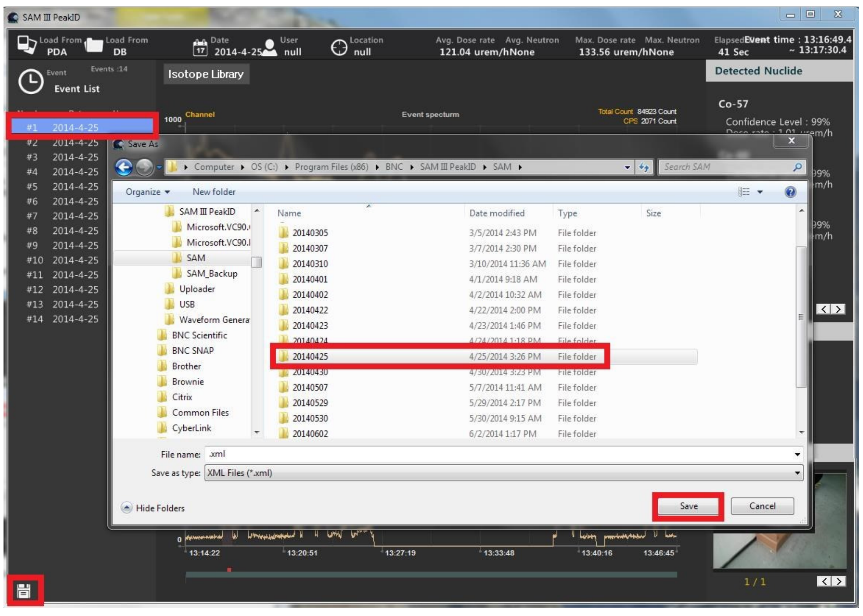Expand recent pages dropdown beside forward arrow
Viewport: 863px width, 616px height.
tap(159, 167)
